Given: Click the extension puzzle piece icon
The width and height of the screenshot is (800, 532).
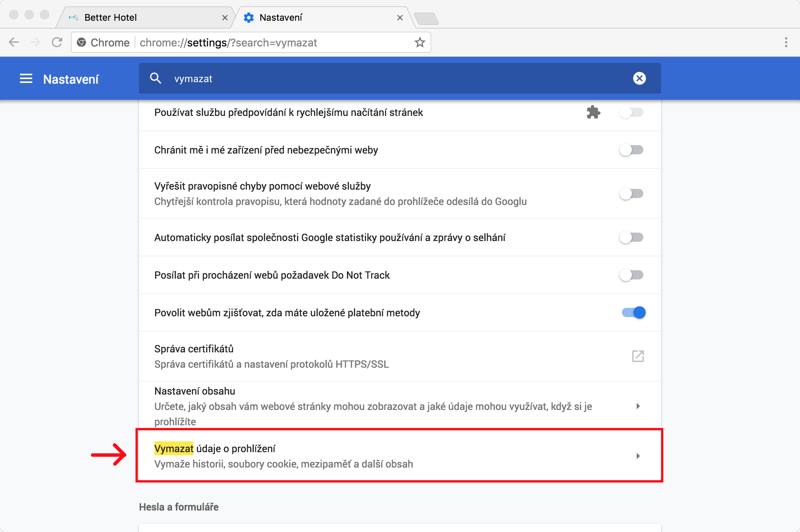Looking at the screenshot, I should pos(593,112).
